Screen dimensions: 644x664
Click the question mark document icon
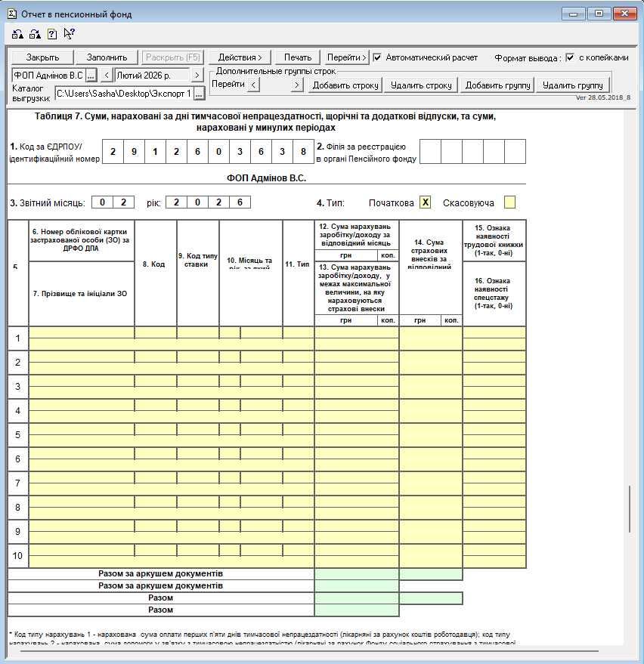(51, 33)
